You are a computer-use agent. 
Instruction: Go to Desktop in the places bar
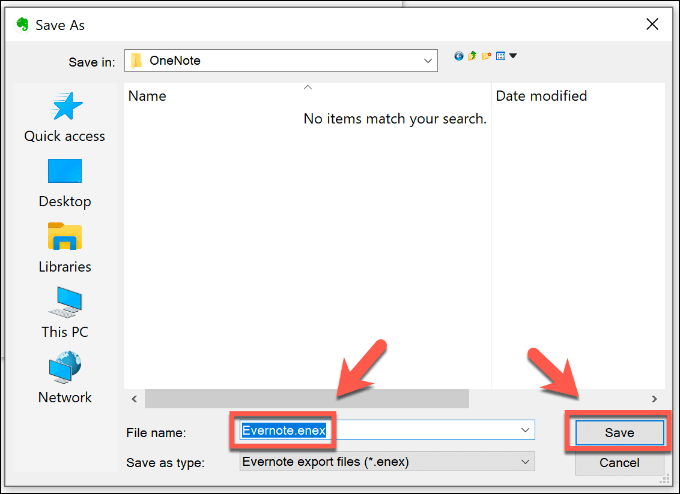point(65,183)
